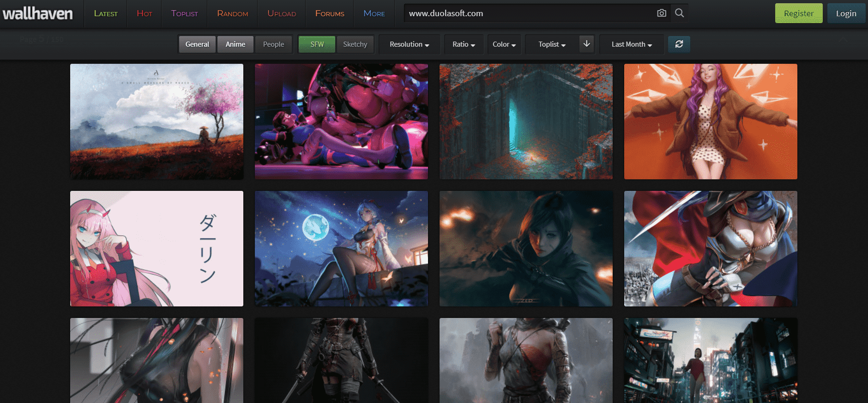
Task: Open the Forums nav item
Action: 330,13
